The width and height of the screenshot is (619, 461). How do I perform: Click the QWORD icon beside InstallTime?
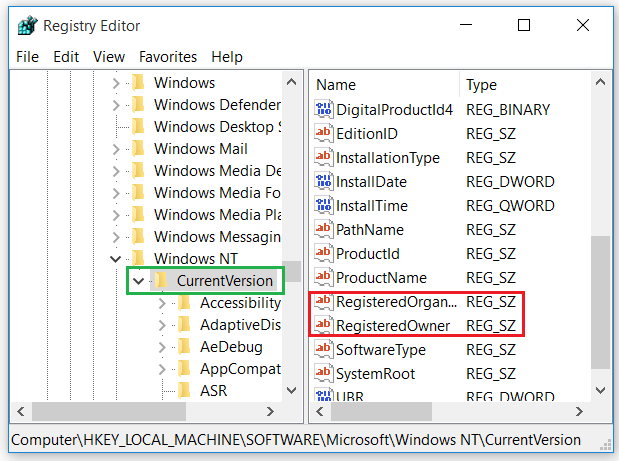pyautogui.click(x=324, y=206)
